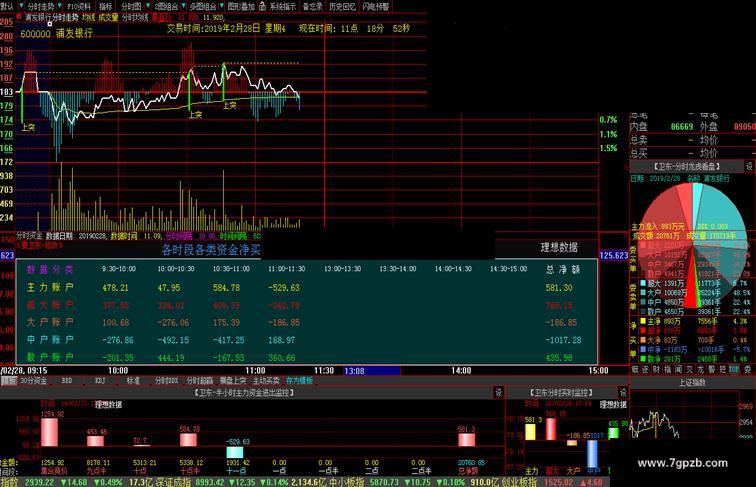The image size is (756, 487).
Task: Click the TOP tab in right panel bottom row
Action: coord(734,369)
